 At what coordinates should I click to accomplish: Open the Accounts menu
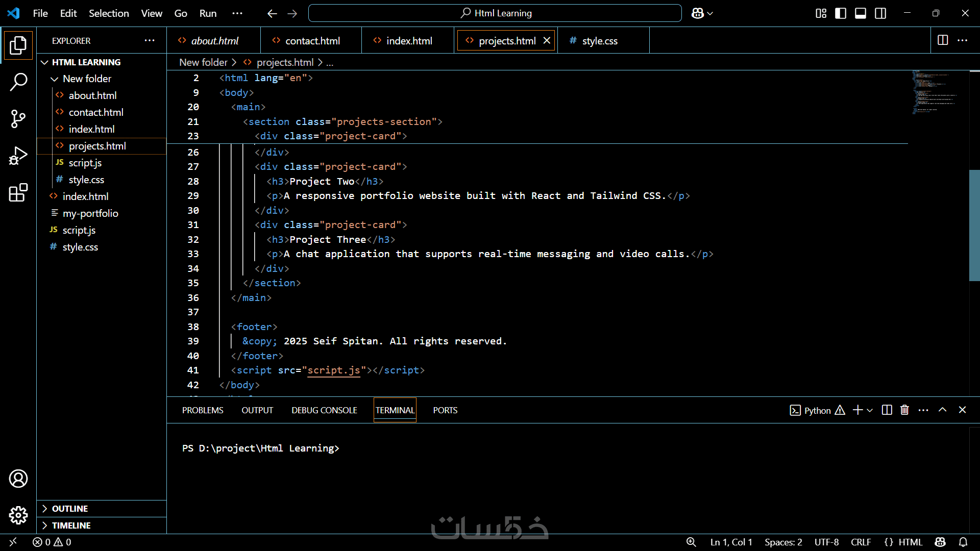pyautogui.click(x=18, y=479)
